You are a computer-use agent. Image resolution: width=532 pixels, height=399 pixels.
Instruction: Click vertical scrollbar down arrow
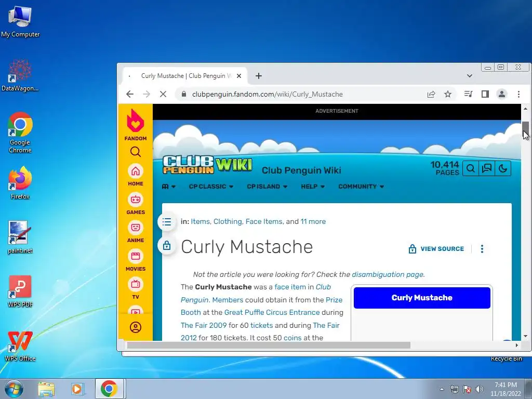[525, 336]
